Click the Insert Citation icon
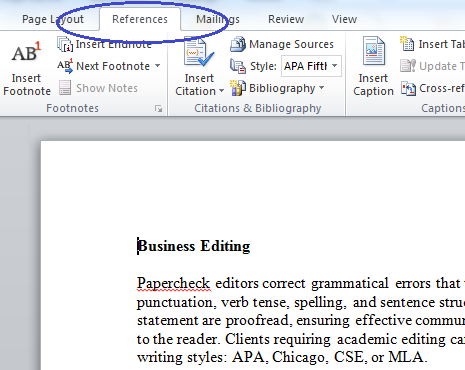 (x=199, y=53)
